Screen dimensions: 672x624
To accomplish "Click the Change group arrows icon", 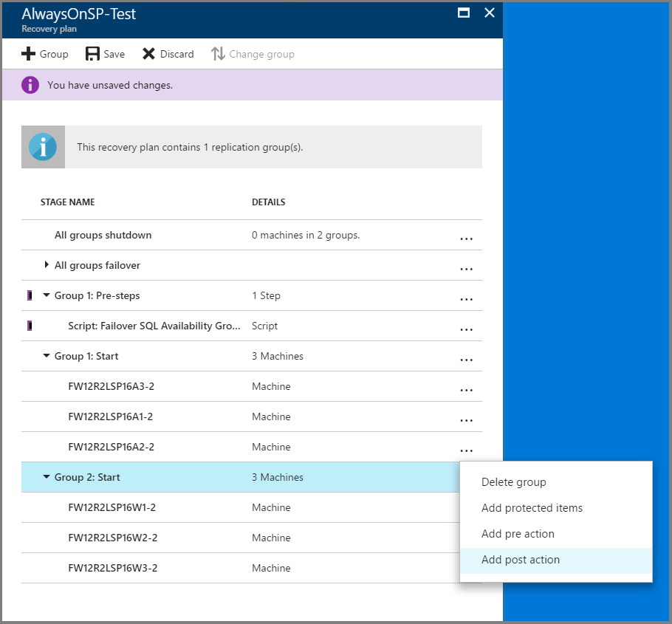I will [x=218, y=54].
